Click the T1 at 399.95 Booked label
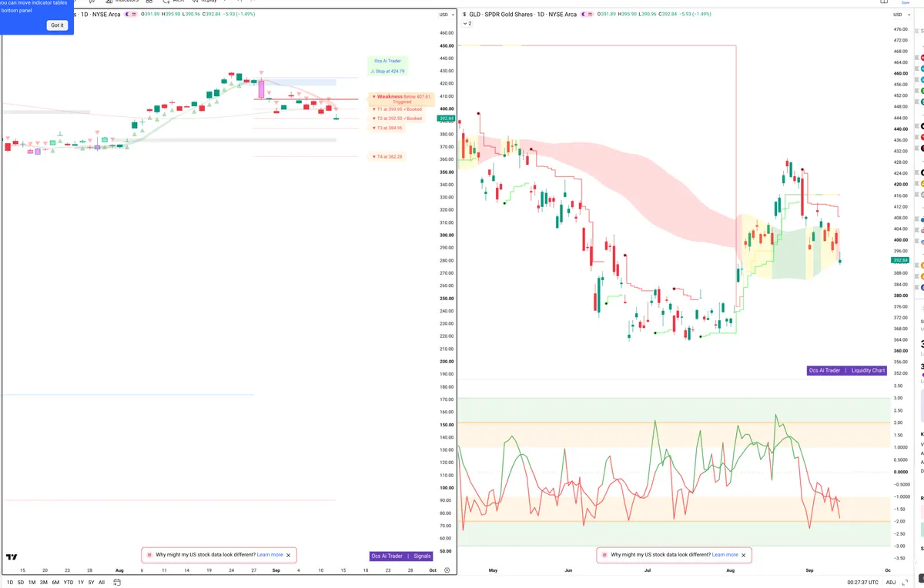Screen dimensions: 924x588 397,109
